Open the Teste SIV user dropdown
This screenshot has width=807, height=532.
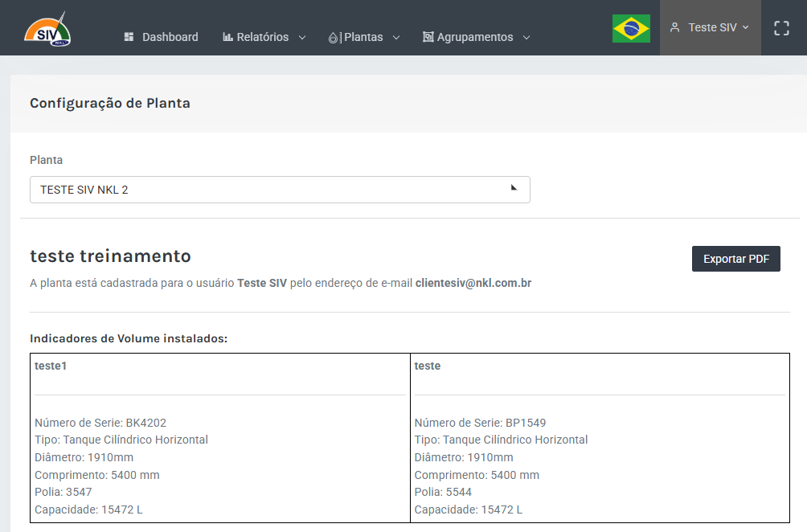(711, 28)
